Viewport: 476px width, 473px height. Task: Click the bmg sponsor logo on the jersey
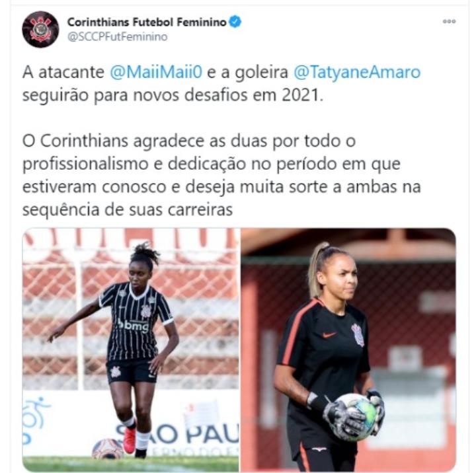[x=134, y=326]
